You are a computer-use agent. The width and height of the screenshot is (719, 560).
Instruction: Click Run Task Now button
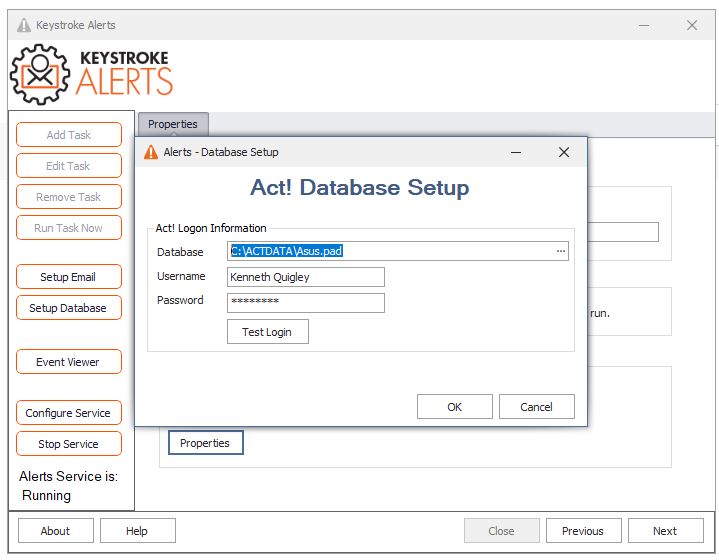click(x=69, y=228)
